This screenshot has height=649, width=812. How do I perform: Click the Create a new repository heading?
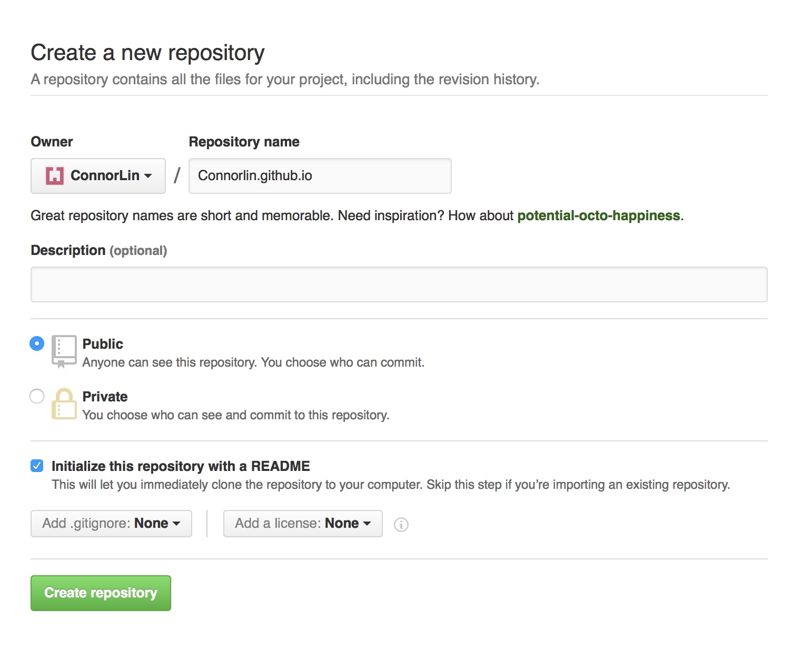tap(148, 53)
